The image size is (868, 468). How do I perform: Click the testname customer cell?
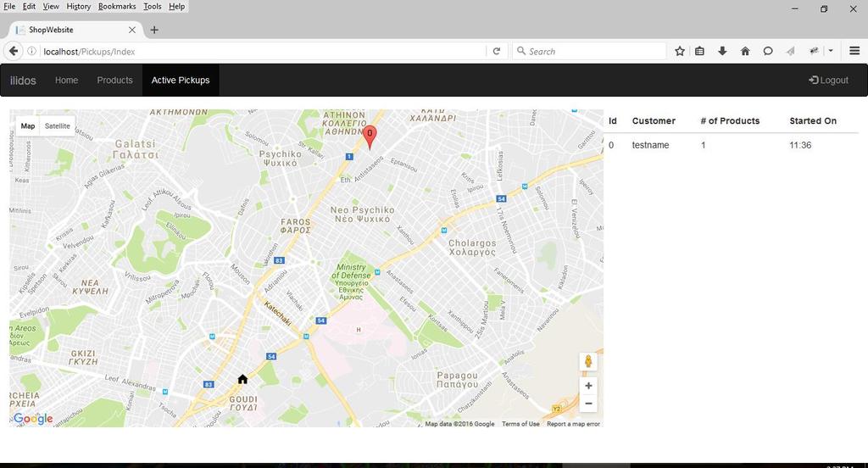point(650,145)
